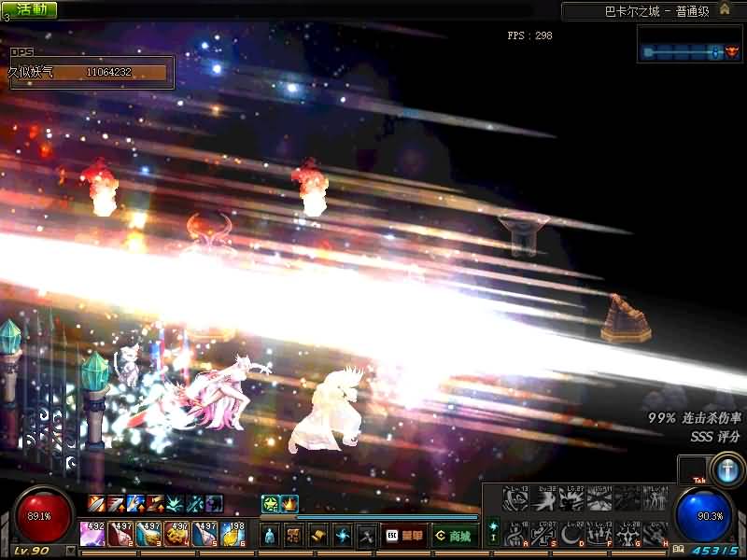Activate the skill bound to key G

click(x=627, y=535)
